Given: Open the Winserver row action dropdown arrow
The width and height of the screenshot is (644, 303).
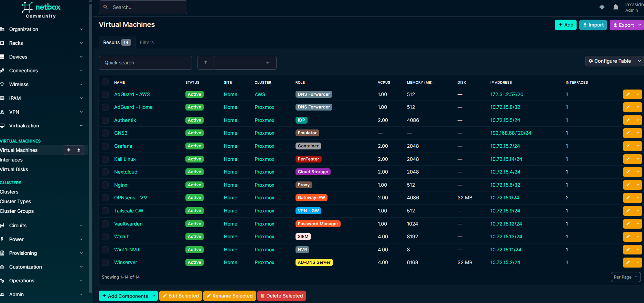Looking at the screenshot, I should click(637, 262).
